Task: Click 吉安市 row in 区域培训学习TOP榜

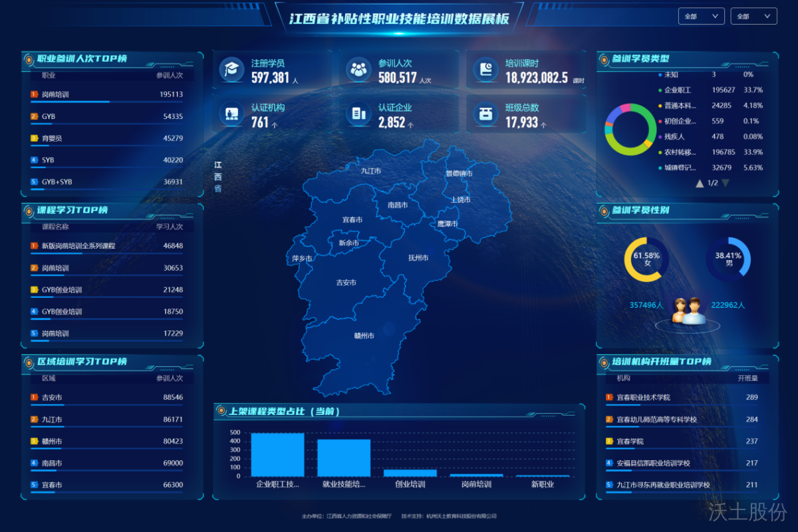Action: [x=52, y=398]
